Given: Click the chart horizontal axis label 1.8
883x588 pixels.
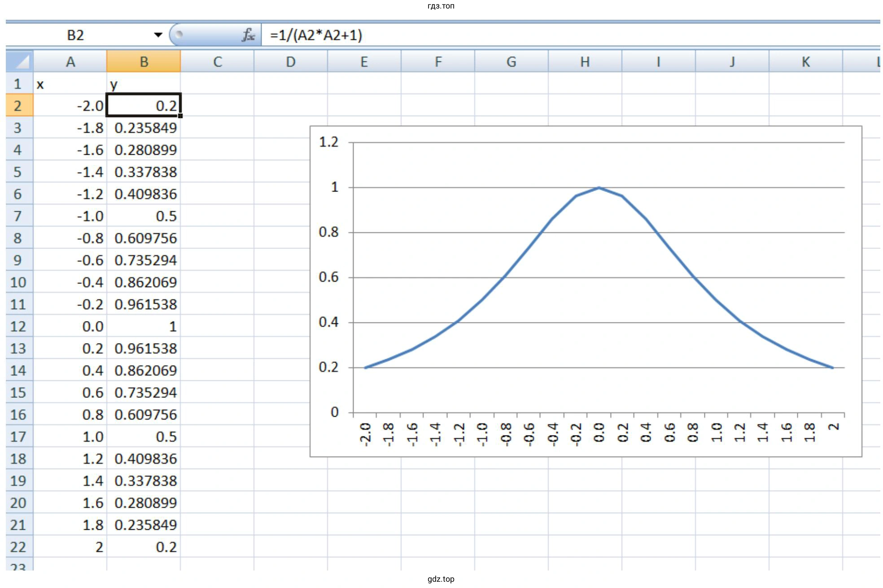Looking at the screenshot, I should click(809, 432).
